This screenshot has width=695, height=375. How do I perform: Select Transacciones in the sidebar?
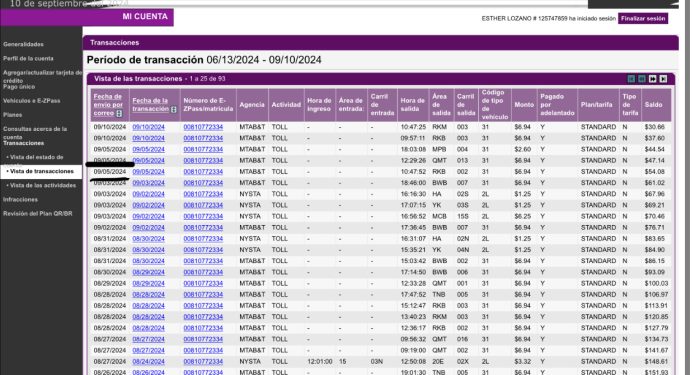[x=23, y=143]
